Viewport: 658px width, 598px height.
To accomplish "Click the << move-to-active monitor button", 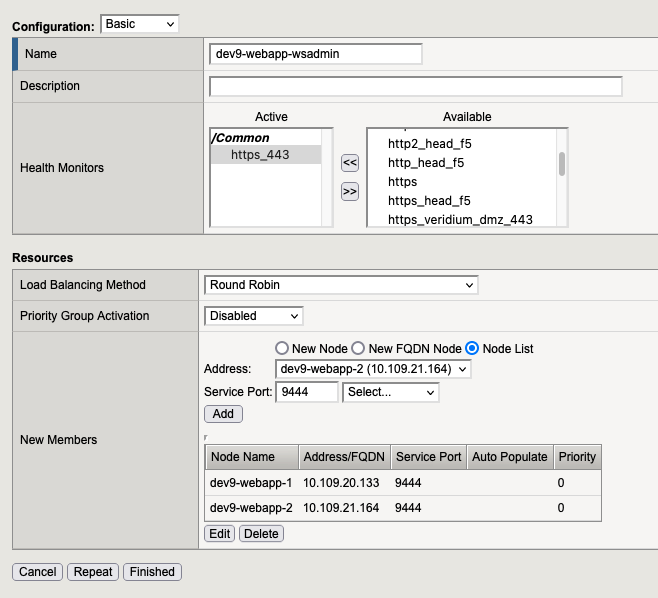I will [350, 163].
